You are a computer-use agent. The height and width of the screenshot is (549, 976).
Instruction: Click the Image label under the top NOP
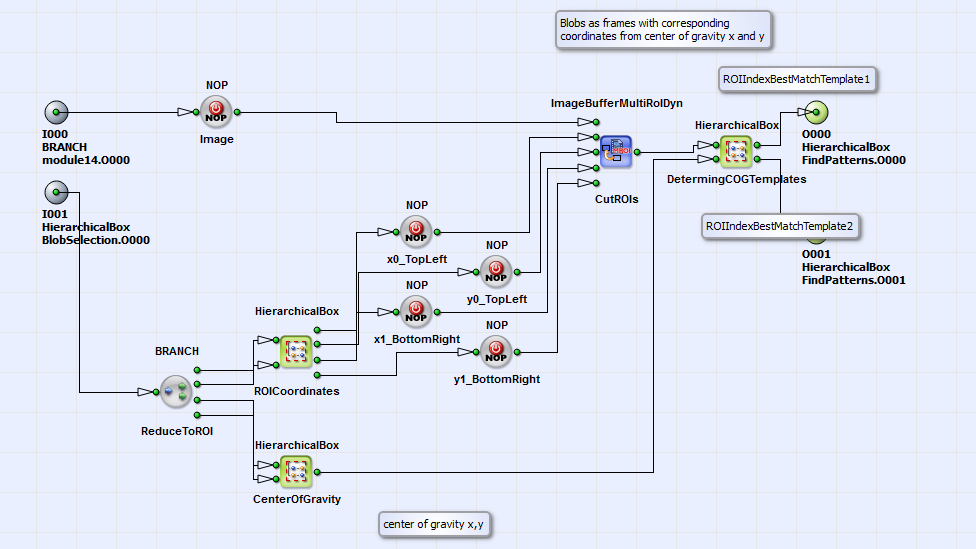click(x=217, y=139)
